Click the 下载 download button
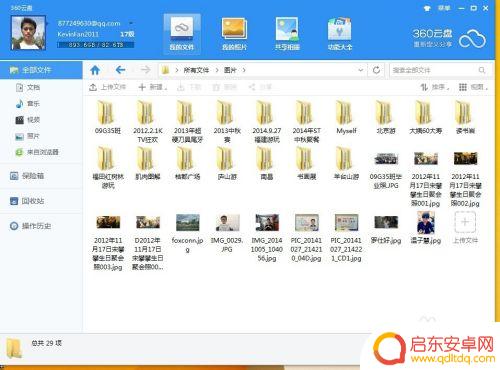This screenshot has width=500, height=370. point(189,87)
